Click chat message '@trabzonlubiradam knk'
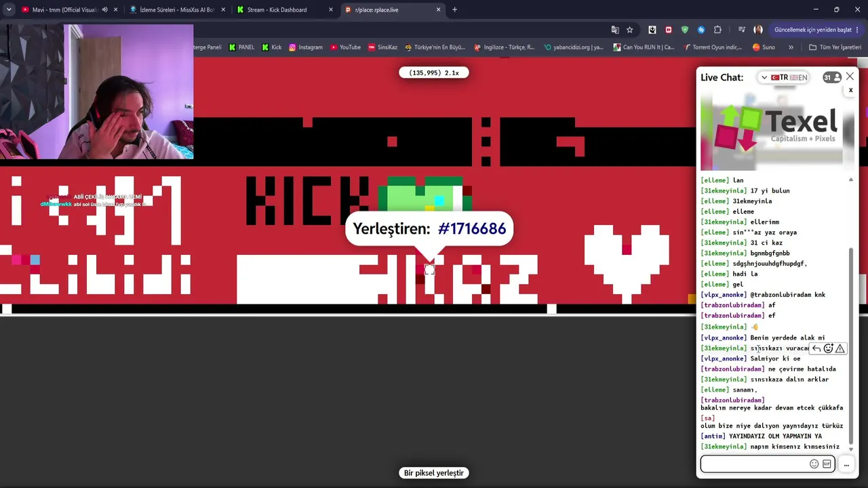The width and height of the screenshot is (868, 488). (x=787, y=295)
